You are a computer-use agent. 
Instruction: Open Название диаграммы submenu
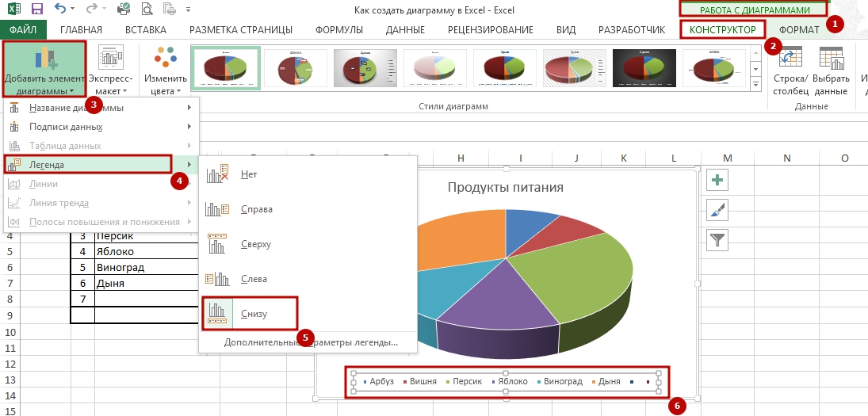click(x=101, y=107)
